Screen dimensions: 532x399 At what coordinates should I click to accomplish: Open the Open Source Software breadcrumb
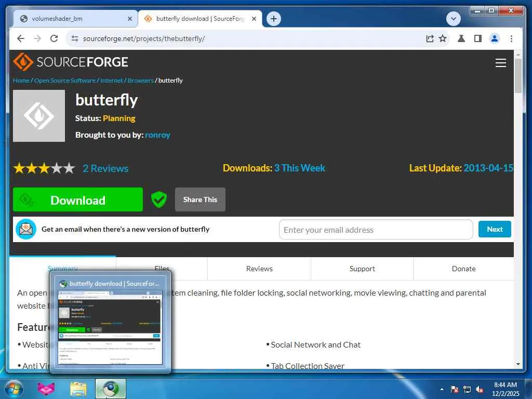pos(65,81)
